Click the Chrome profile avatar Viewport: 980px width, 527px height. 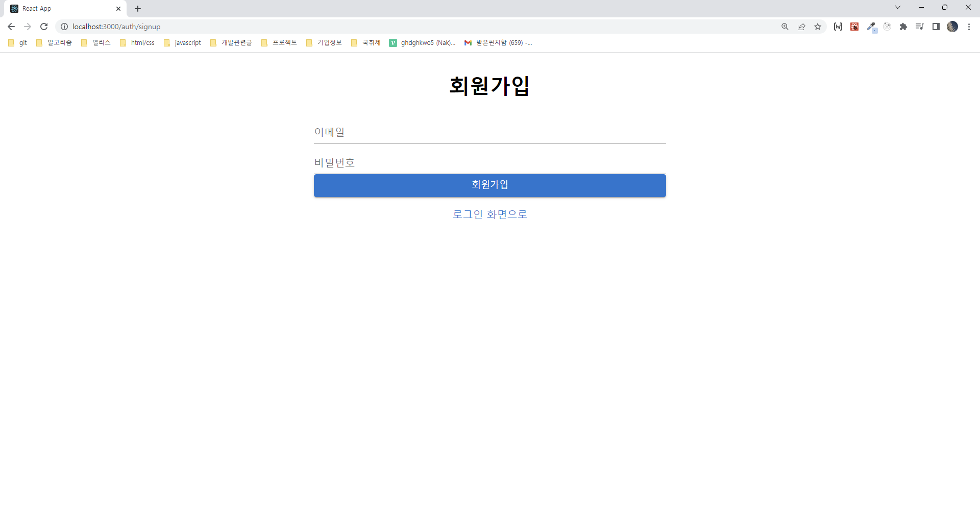pyautogui.click(x=953, y=27)
